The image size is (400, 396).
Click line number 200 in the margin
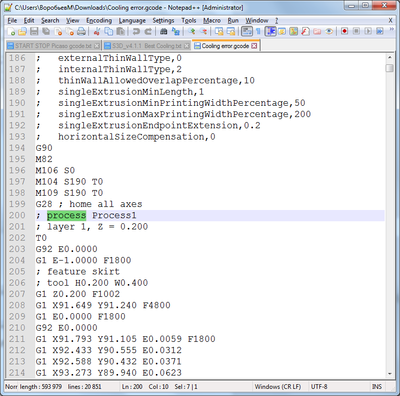click(17, 215)
